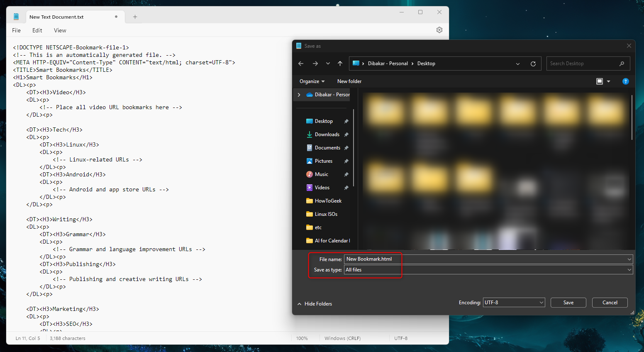Click the forward navigation arrow
The height and width of the screenshot is (352, 644).
[315, 63]
